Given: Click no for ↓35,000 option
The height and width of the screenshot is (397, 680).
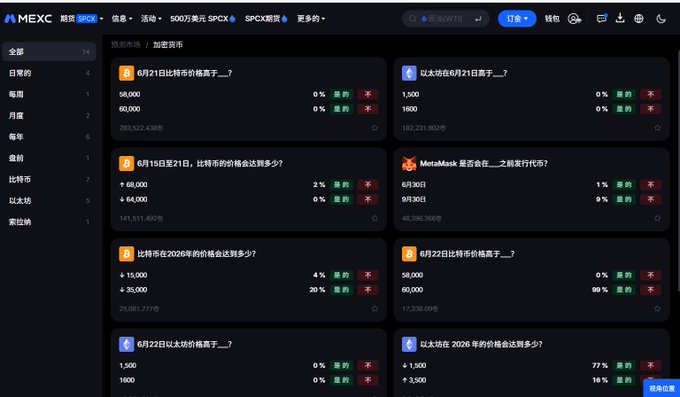Looking at the screenshot, I should [368, 290].
